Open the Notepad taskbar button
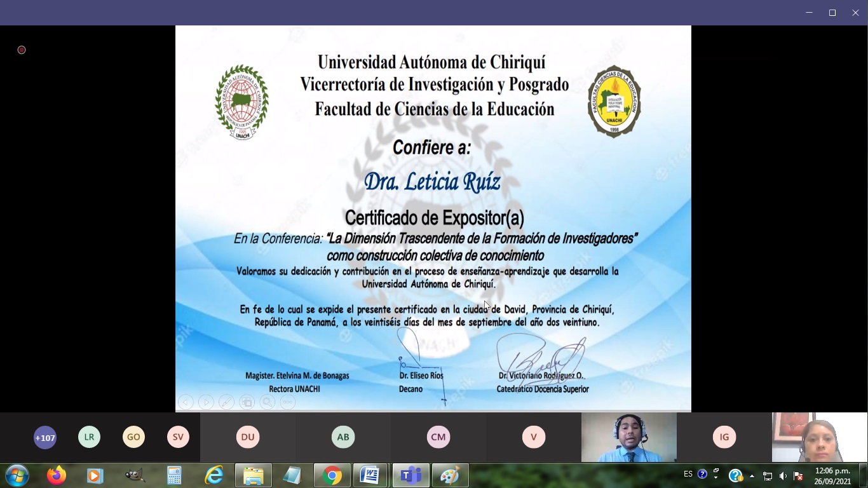This screenshot has width=868, height=488. (293, 475)
